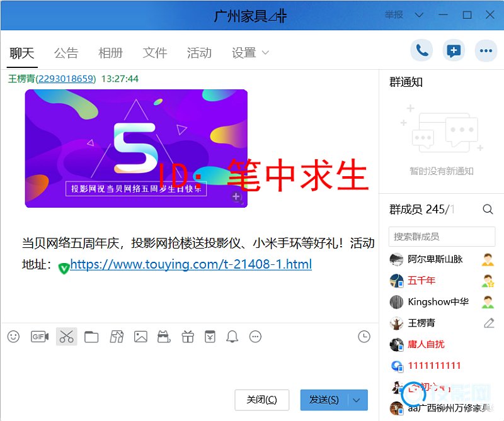Open the emoji smiley picker
The height and width of the screenshot is (421, 504).
(13, 337)
